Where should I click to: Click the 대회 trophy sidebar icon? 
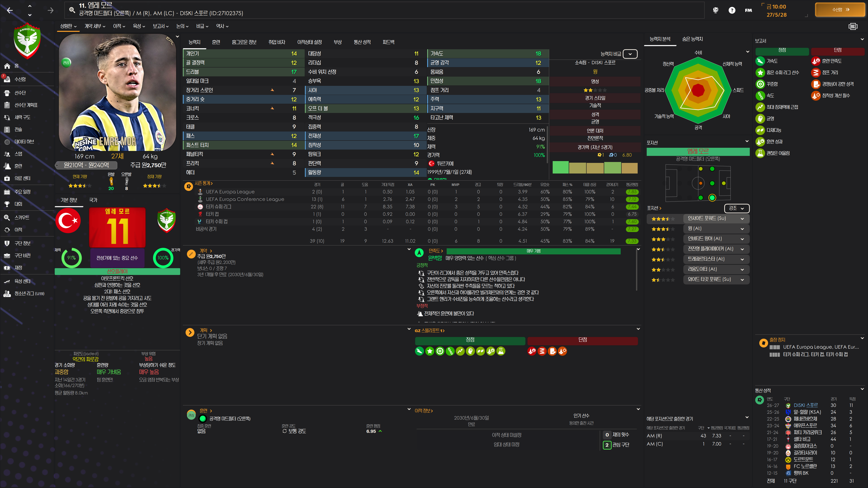click(x=7, y=204)
